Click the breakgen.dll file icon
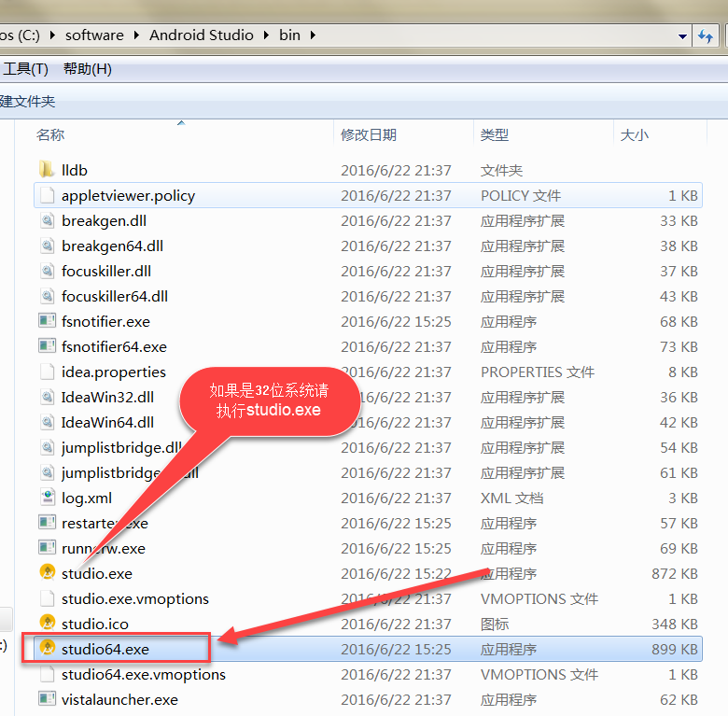Viewport: 728px width, 716px height. pyautogui.click(x=47, y=220)
